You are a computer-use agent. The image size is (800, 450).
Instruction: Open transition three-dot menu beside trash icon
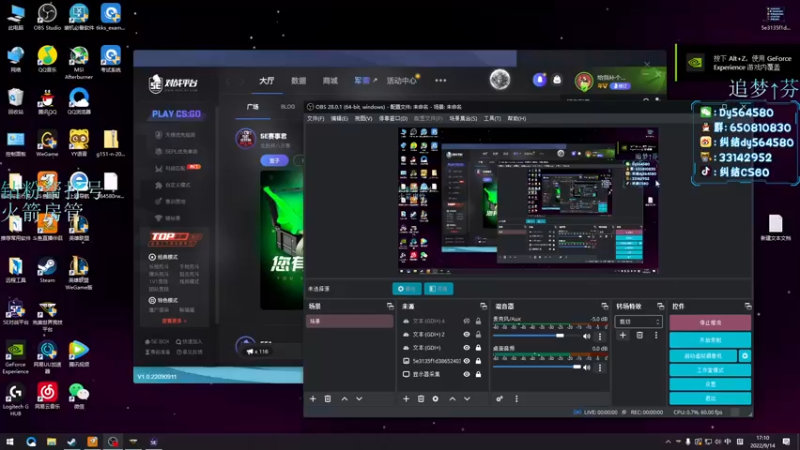pyautogui.click(x=656, y=335)
